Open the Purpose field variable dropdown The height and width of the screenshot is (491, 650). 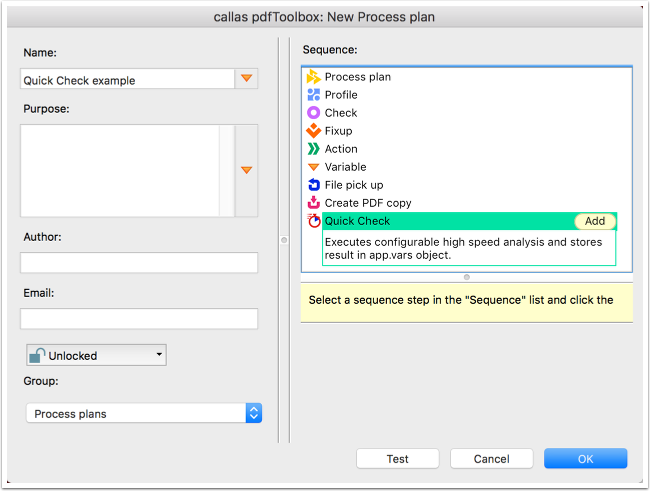246,170
